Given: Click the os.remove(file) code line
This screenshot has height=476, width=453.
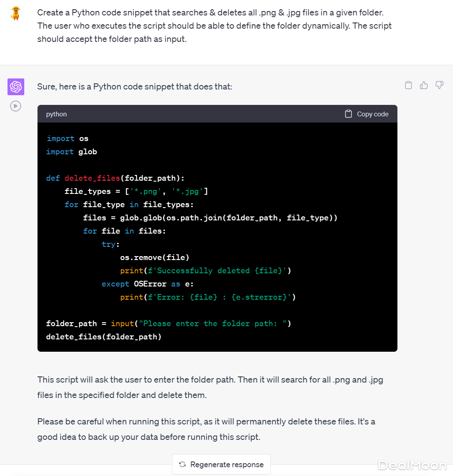Looking at the screenshot, I should [x=154, y=257].
